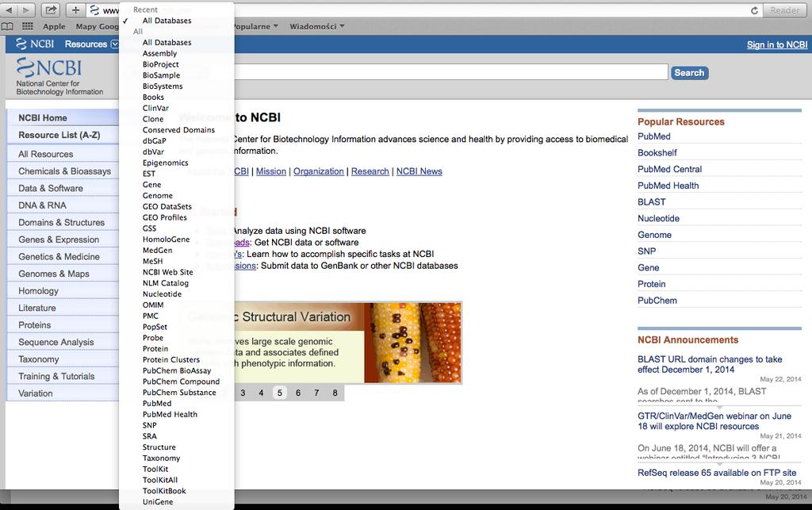Click Sign in to NCBI link
The width and height of the screenshot is (812, 510).
click(777, 44)
